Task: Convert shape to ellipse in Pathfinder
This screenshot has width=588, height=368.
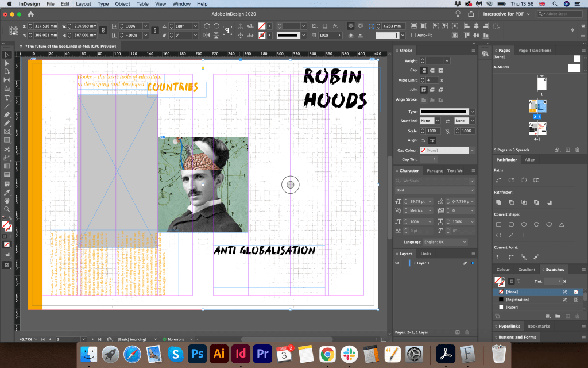Action: click(x=549, y=224)
